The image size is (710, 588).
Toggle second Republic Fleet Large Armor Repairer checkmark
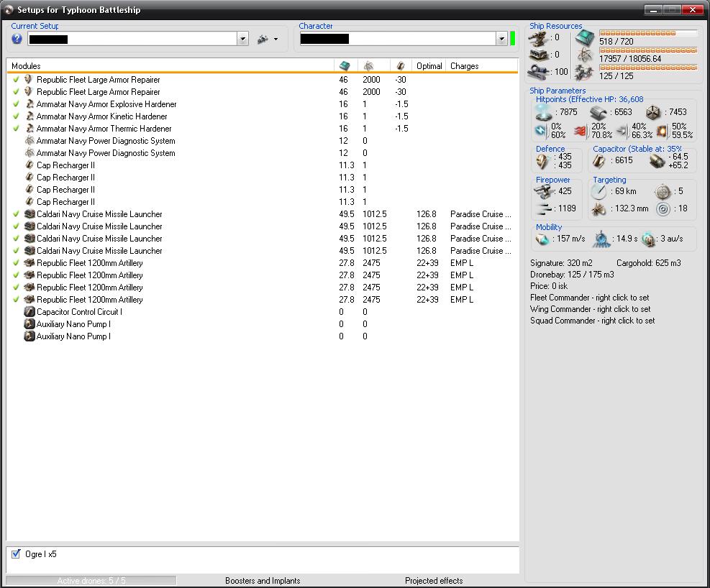17,91
